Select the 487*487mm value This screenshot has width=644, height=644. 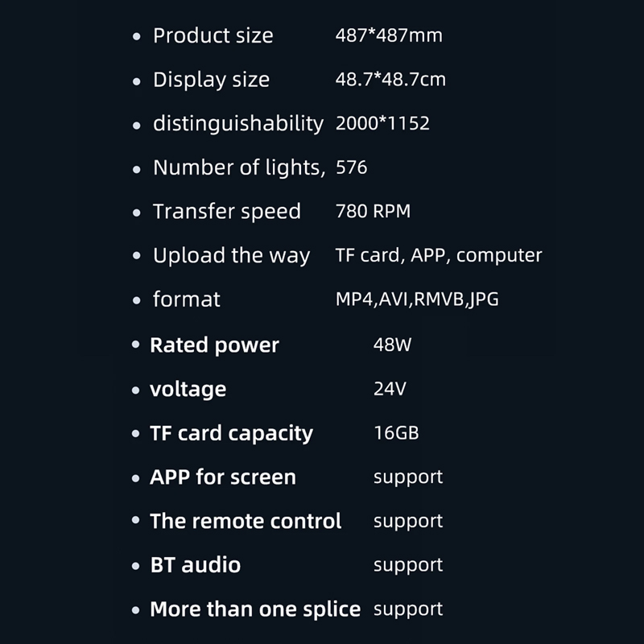click(389, 35)
